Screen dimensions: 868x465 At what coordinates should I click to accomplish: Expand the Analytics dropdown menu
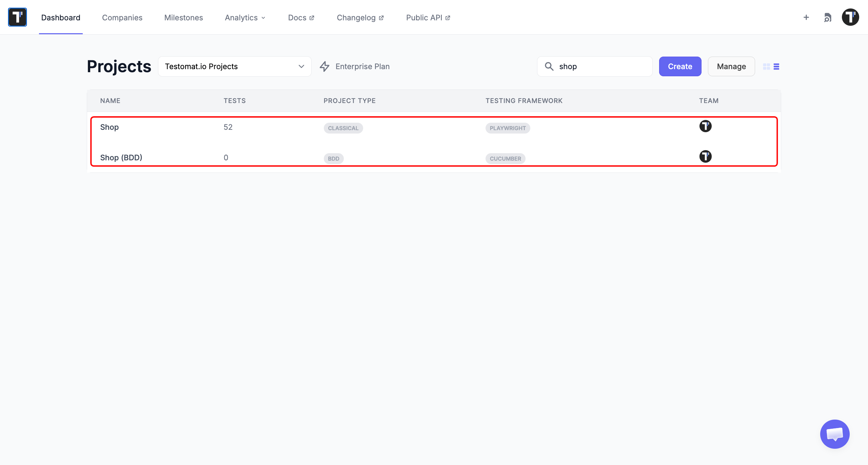[x=245, y=18]
